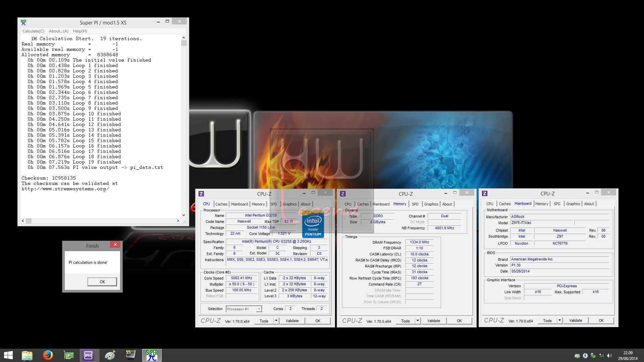Image resolution: width=644 pixels, height=362 pixels.
Task: Switch to Super PI taskbar icon
Action: coord(152,355)
